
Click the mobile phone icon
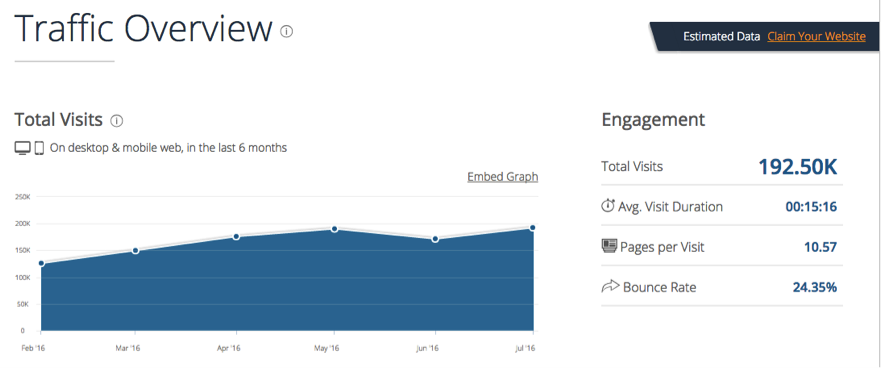[39, 148]
